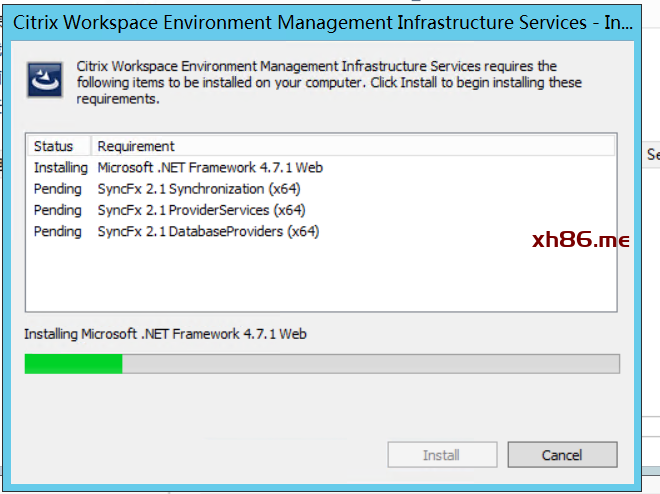Image resolution: width=660 pixels, height=494 pixels.
Task: Click the installer icon beside the description
Action: pos(44,81)
